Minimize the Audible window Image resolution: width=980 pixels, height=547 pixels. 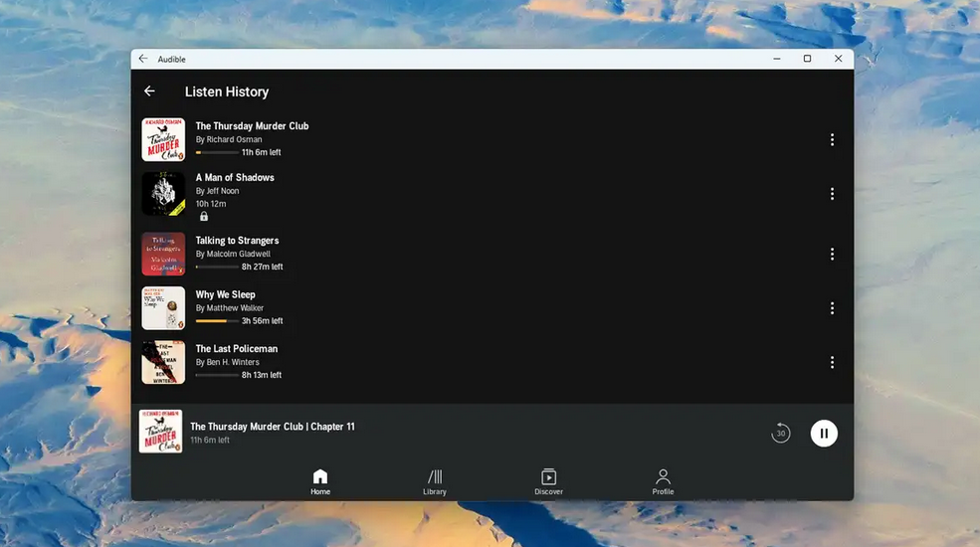(777, 59)
